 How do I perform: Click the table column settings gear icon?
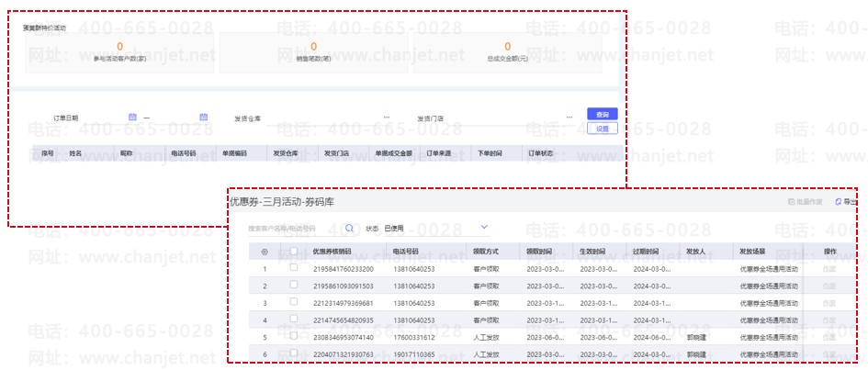click(x=264, y=252)
